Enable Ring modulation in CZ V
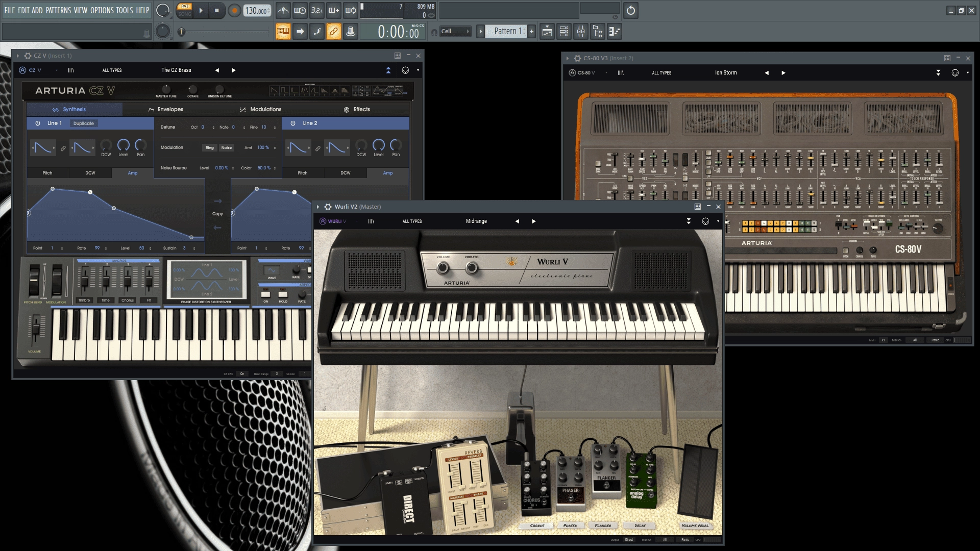The width and height of the screenshot is (980, 551). point(210,147)
